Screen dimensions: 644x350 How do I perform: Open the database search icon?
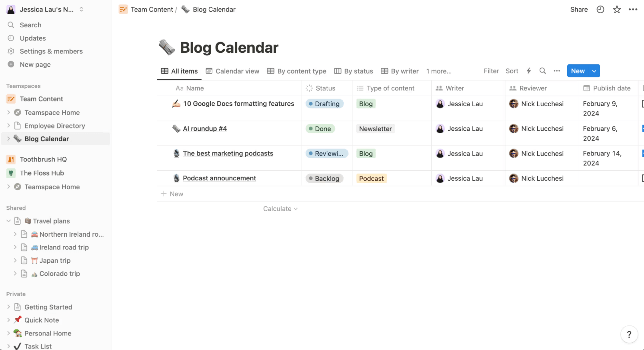(x=543, y=71)
